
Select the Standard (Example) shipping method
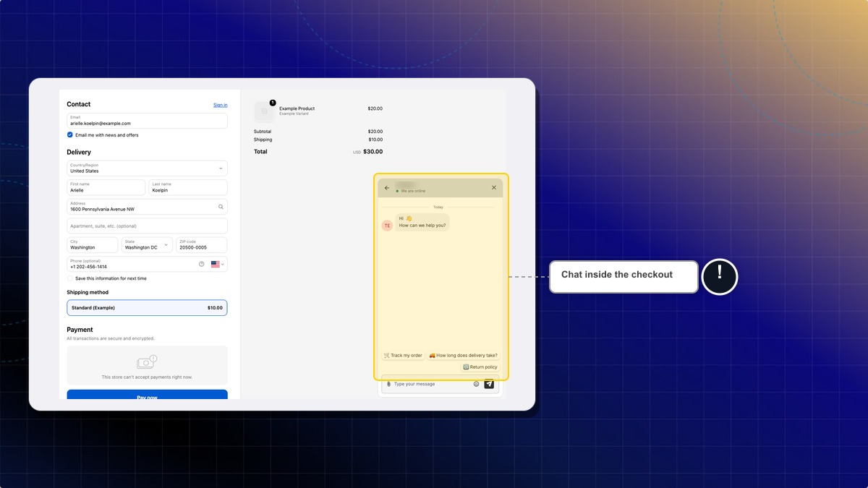(x=147, y=308)
